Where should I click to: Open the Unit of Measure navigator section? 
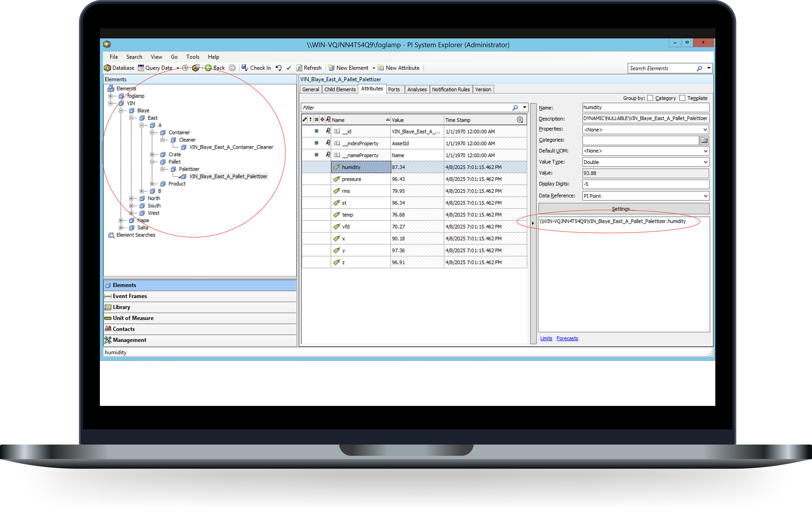click(200, 318)
